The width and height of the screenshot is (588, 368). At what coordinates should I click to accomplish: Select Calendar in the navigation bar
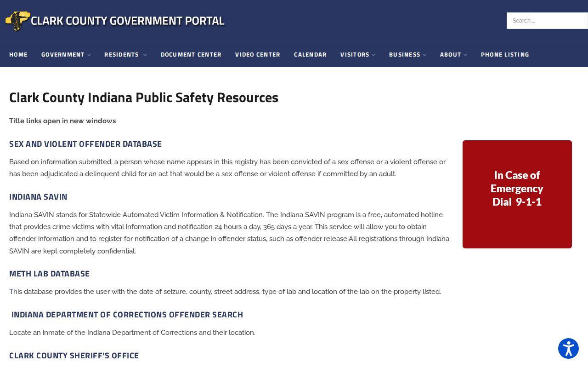(310, 55)
